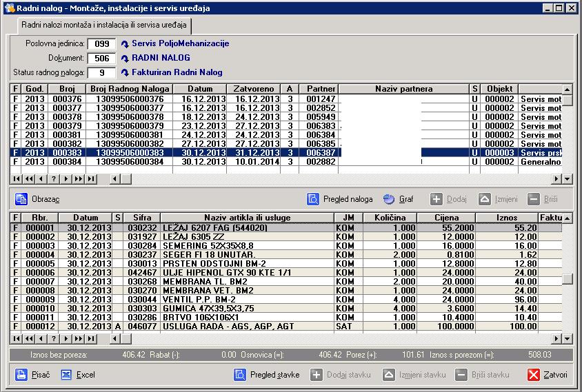Click orders grid horizontal scroll right arrow
Screen dimensions: 582x392
[x=556, y=179]
